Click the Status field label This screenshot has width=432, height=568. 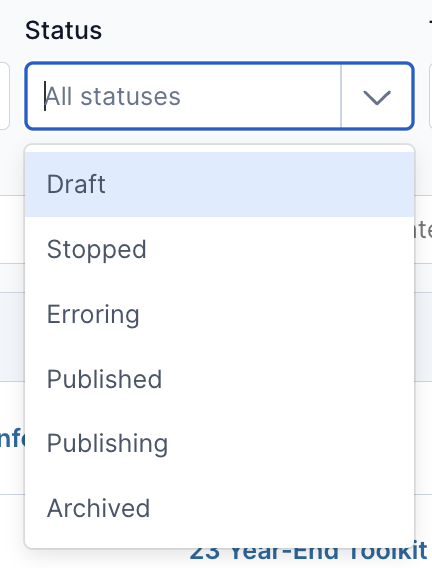click(x=63, y=30)
